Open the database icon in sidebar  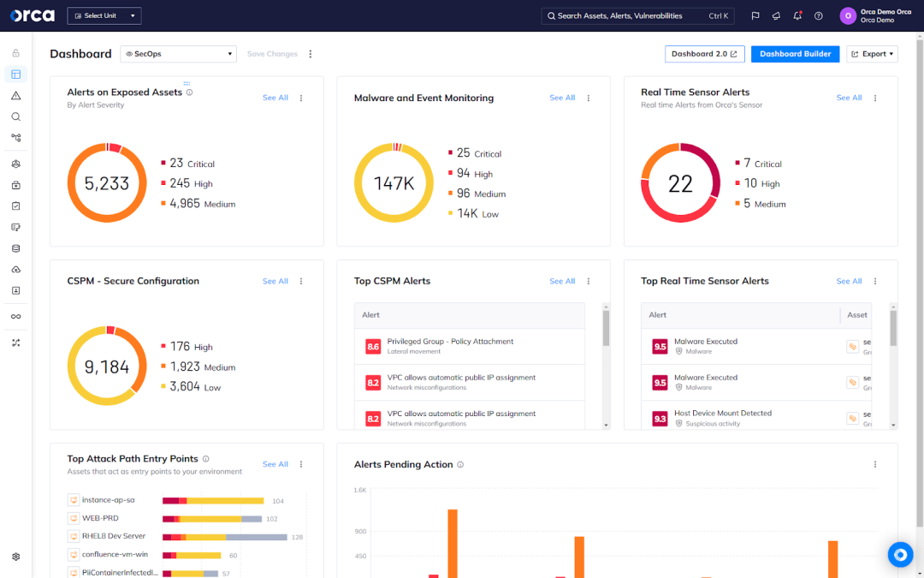pyautogui.click(x=15, y=248)
